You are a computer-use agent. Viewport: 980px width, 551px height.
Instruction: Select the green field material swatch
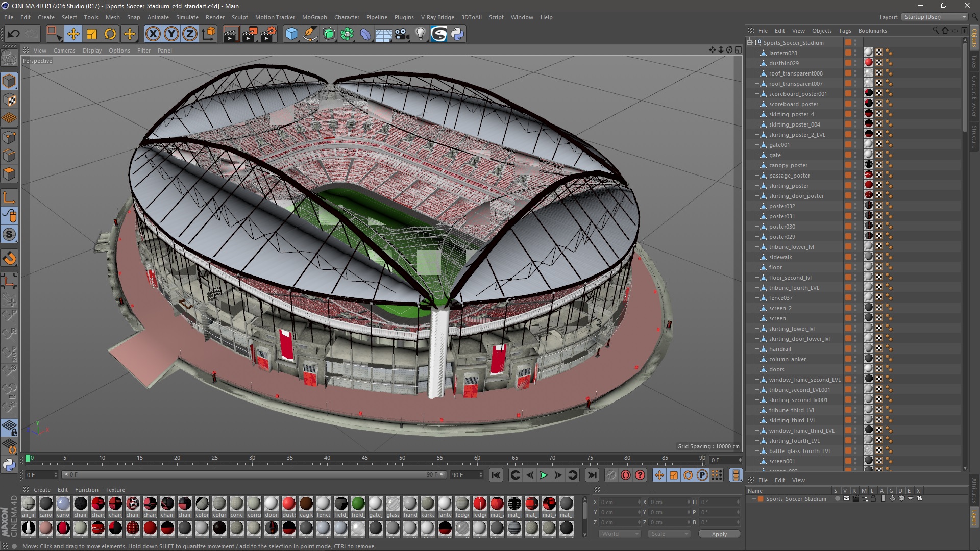click(358, 504)
